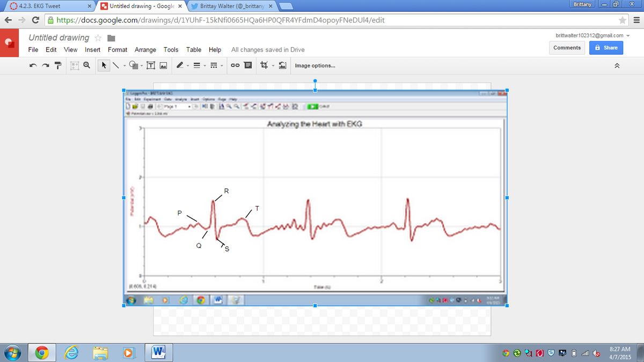
Task: Activate the Select arrow cursor tool
Action: [x=104, y=65]
